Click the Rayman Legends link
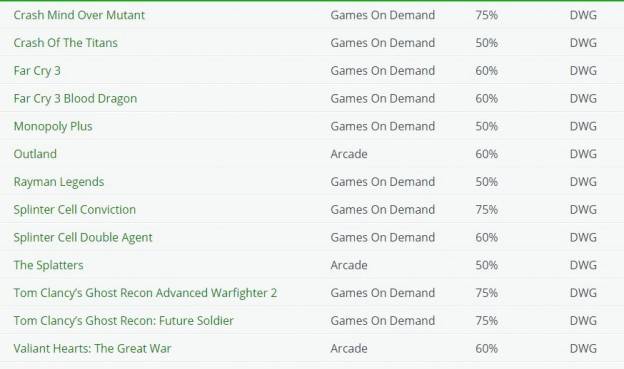This screenshot has height=369, width=624. point(59,182)
